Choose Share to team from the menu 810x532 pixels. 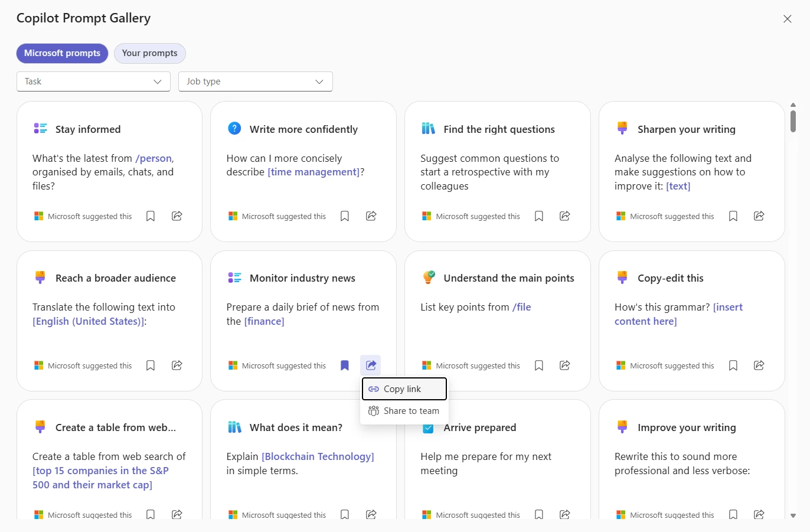coord(404,411)
